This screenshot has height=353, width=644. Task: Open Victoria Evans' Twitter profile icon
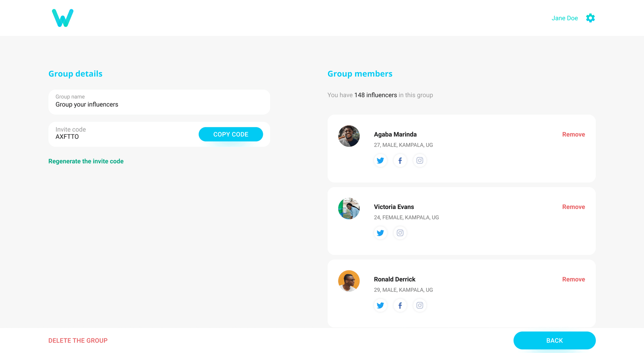pos(380,233)
